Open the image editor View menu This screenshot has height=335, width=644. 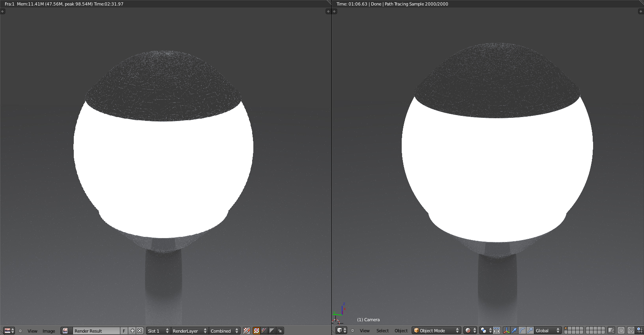(32, 331)
